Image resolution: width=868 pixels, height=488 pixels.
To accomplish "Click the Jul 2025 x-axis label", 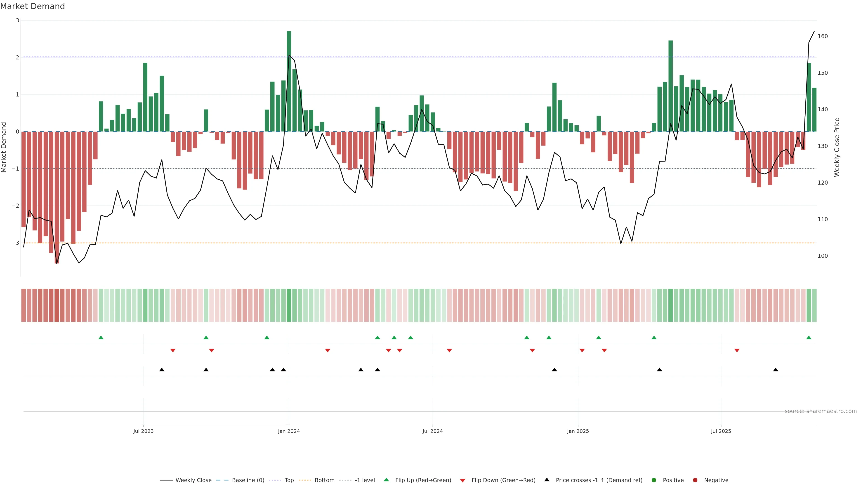I will pos(721,431).
